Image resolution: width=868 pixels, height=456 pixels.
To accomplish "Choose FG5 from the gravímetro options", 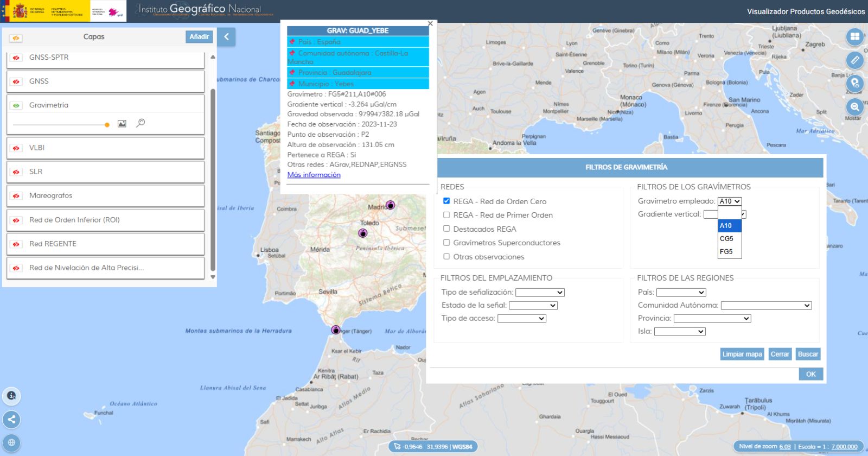I will pyautogui.click(x=729, y=251).
